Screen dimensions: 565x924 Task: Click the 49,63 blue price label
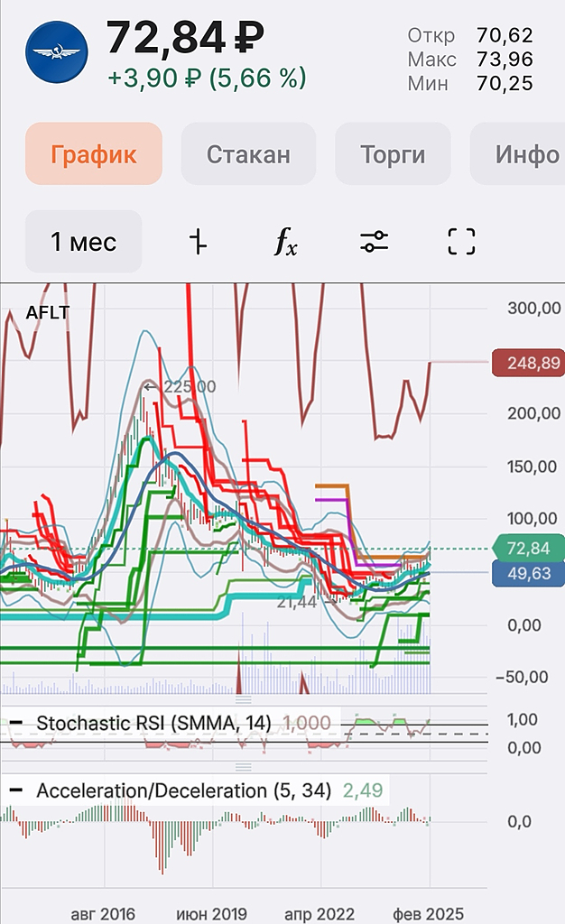(x=529, y=573)
